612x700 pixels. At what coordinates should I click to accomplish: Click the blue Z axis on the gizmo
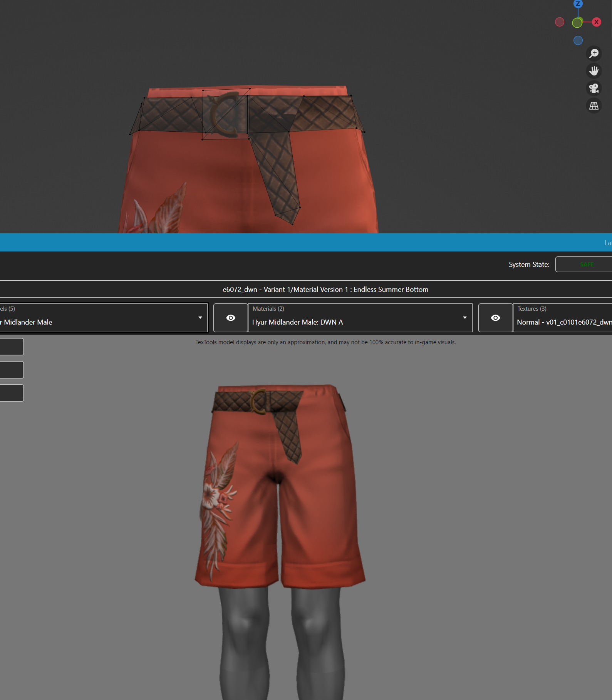[x=578, y=4]
